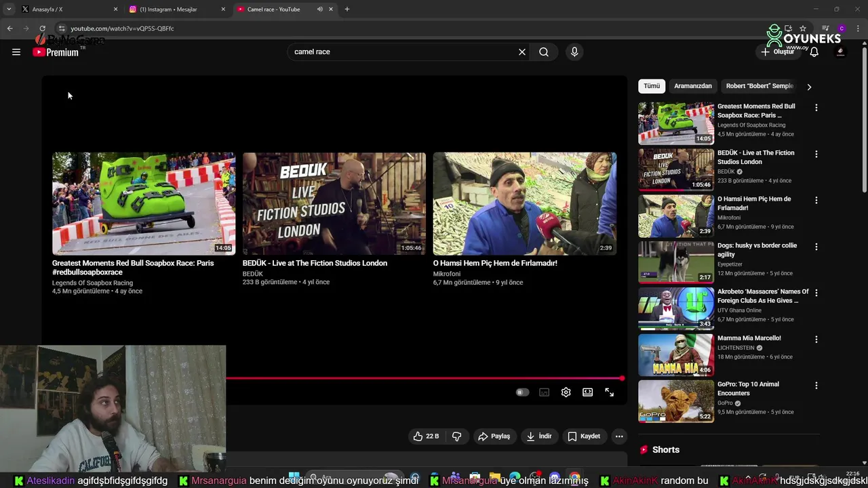Open the notifications bell

[x=814, y=52]
